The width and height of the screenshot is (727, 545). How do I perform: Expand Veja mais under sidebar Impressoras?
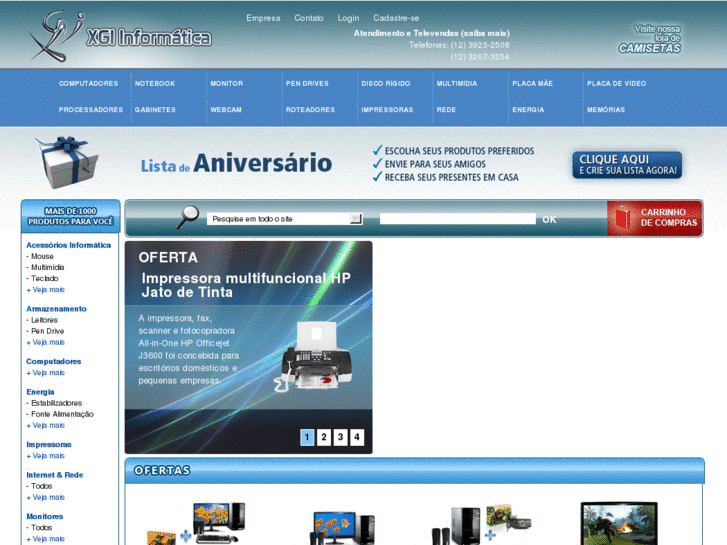(x=45, y=456)
